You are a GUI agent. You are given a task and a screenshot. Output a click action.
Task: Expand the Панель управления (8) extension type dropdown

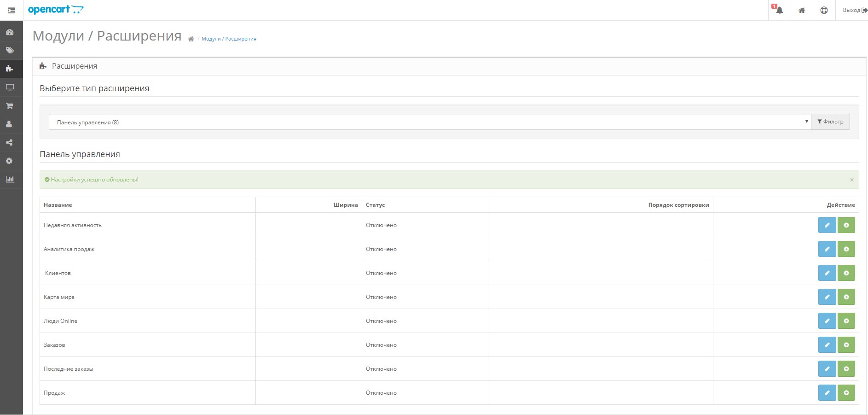[429, 122]
